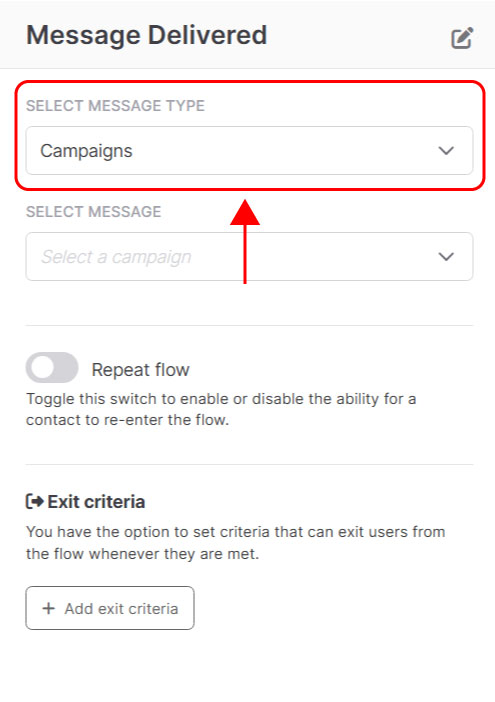
Task: Click the edit pencil icon beside Message Delivered
Action: [462, 38]
